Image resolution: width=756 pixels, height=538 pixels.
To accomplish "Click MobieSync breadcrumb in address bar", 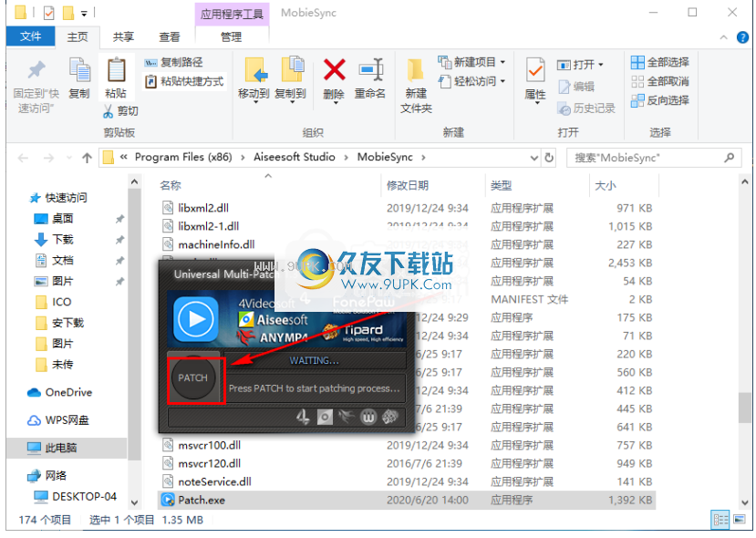I will point(385,157).
